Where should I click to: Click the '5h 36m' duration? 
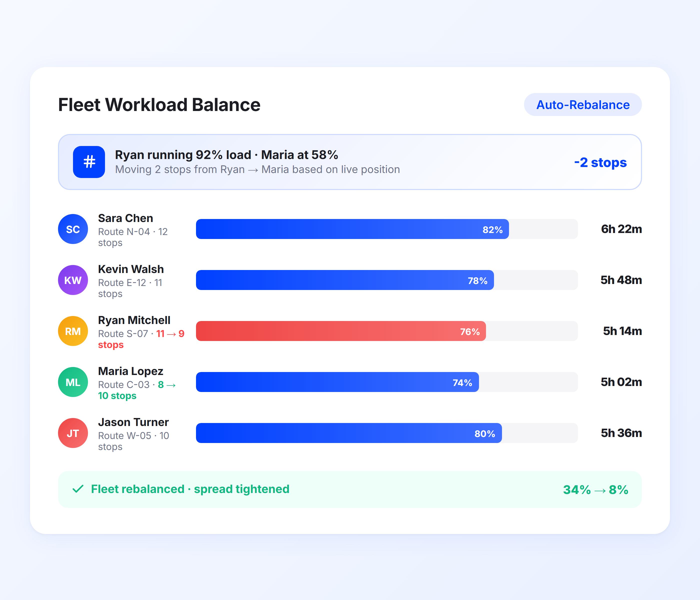(x=621, y=433)
